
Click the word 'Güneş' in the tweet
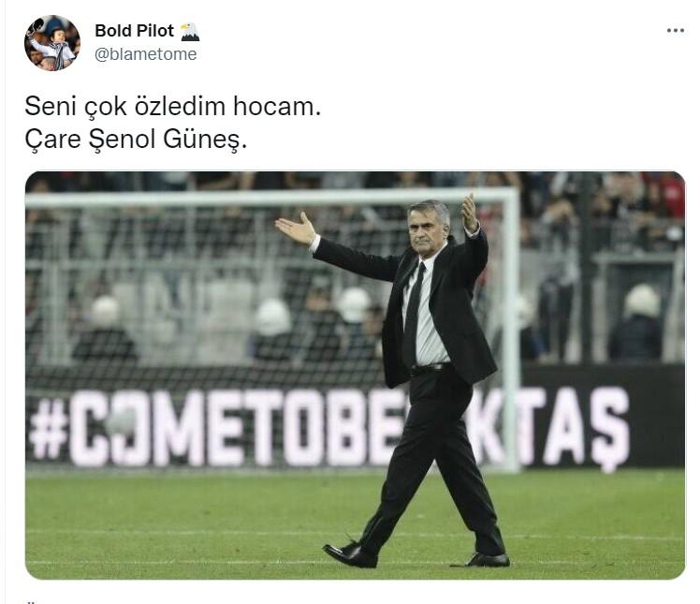pos(205,140)
